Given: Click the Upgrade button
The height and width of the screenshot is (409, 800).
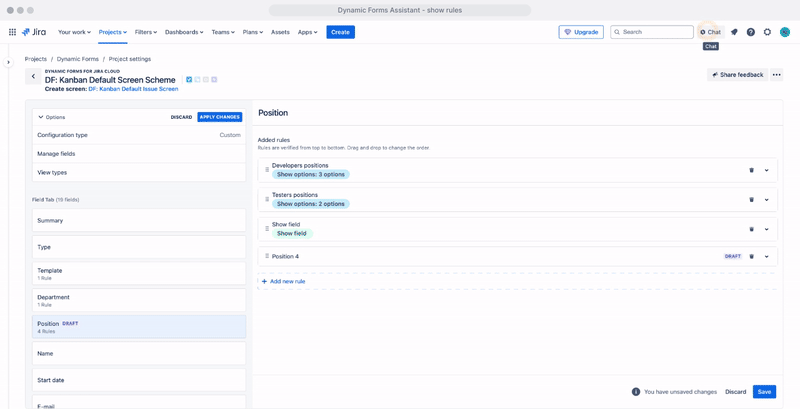Looking at the screenshot, I should 581,32.
